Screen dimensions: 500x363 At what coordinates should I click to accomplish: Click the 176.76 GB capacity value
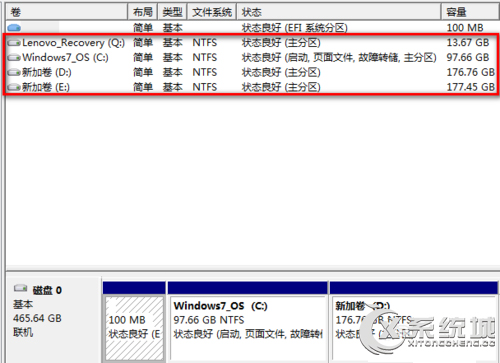tap(471, 72)
